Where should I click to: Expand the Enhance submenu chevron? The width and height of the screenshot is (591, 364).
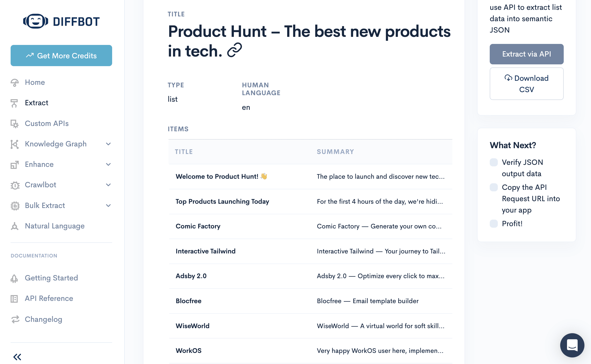(108, 165)
